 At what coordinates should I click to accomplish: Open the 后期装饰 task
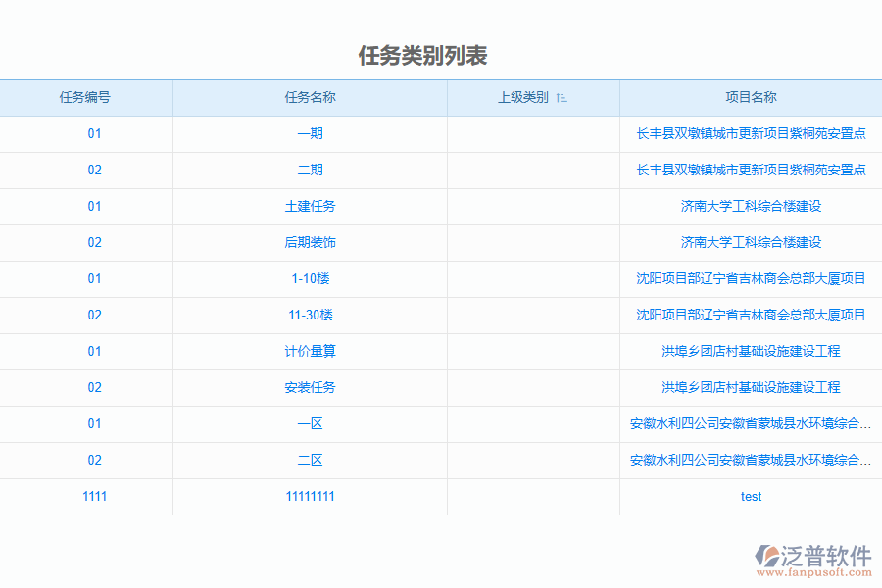click(x=311, y=242)
